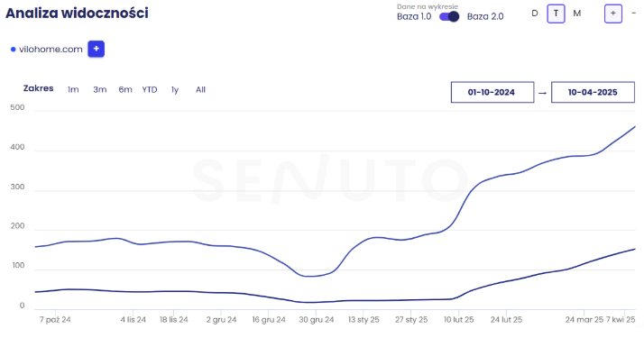Click the minus zoom button top right
This screenshot has height=338, width=644.
point(633,14)
